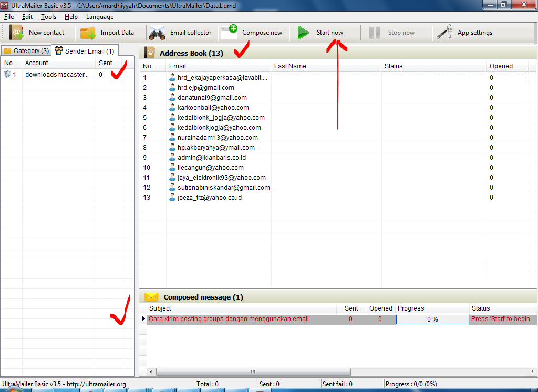The height and width of the screenshot is (392, 538).
Task: Click the App settings button label
Action: point(475,33)
